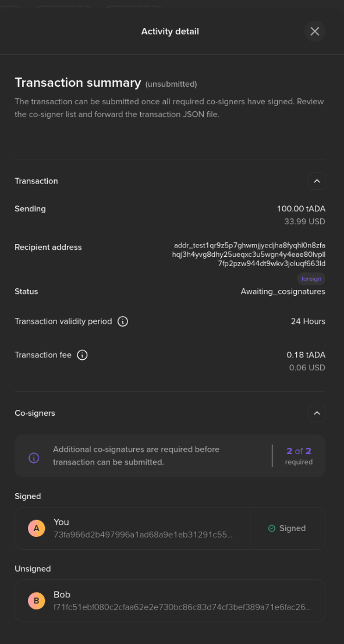This screenshot has height=644, width=344.
Task: Close the Activity detail panel
Action: point(314,31)
